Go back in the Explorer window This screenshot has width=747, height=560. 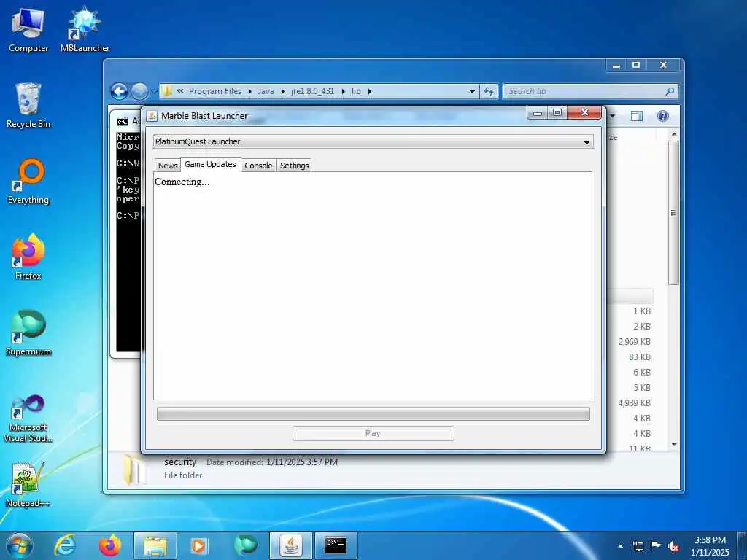pyautogui.click(x=120, y=91)
